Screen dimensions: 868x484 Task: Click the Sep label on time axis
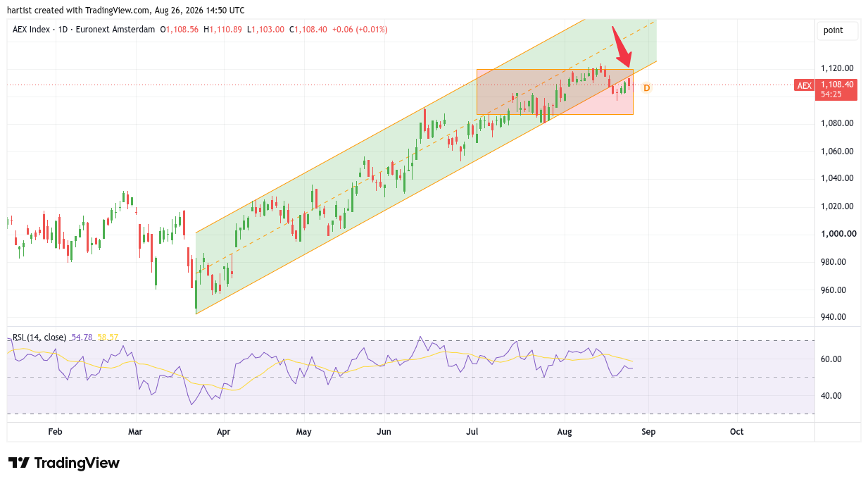(x=648, y=431)
